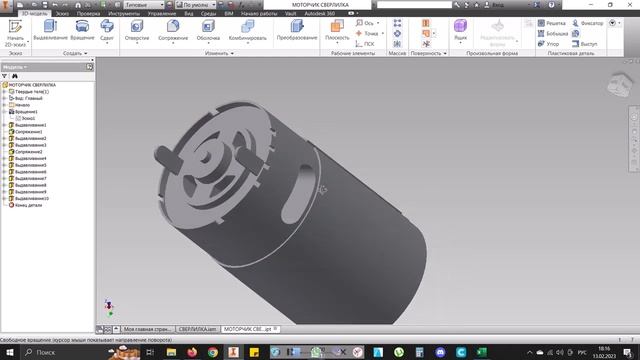Viewport: 640px width, 360px height.
Task: Switch to the СВЕРЛИЛКА.iam document tab
Action: pyautogui.click(x=198, y=329)
